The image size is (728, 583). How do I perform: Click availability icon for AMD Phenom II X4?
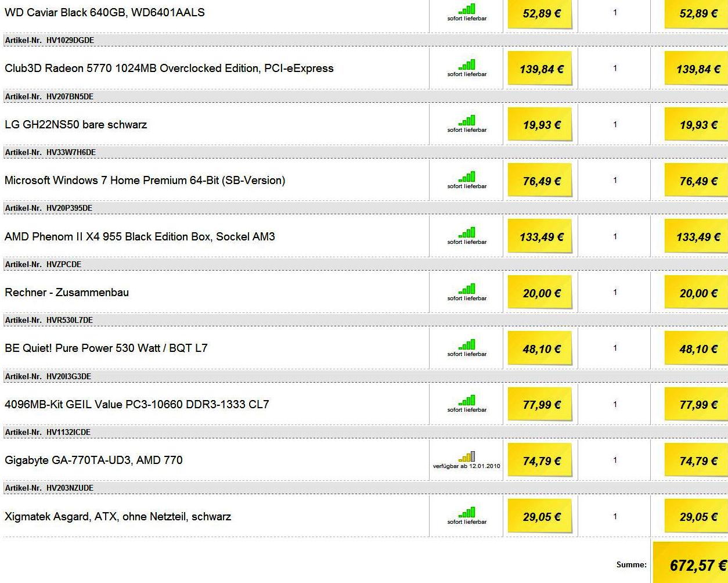tap(467, 232)
